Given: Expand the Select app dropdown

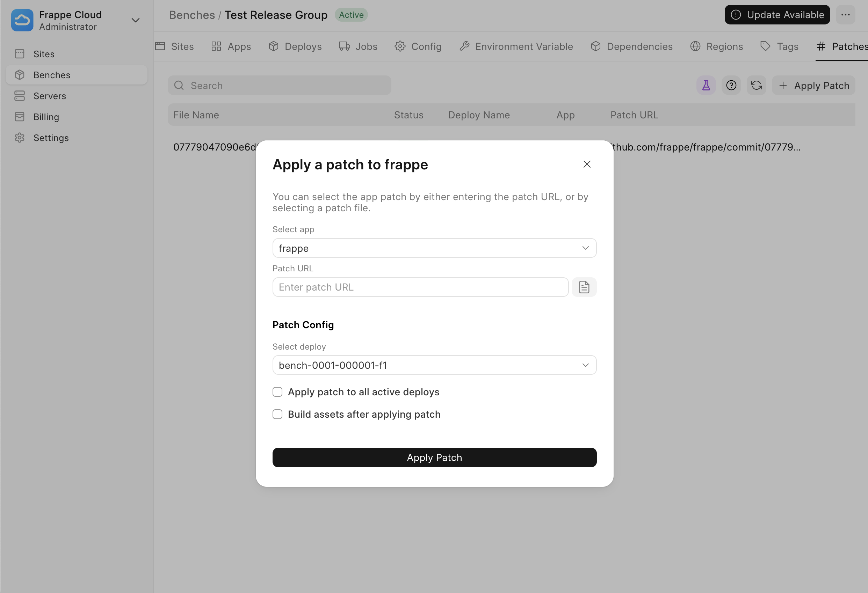Looking at the screenshot, I should (x=434, y=248).
